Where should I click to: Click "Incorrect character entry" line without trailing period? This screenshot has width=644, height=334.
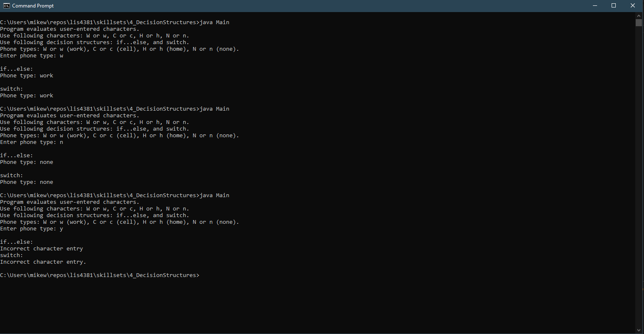coord(42,249)
